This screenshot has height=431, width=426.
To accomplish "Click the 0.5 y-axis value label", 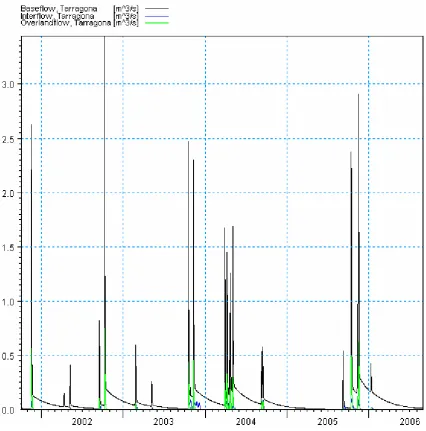I will [x=8, y=356].
